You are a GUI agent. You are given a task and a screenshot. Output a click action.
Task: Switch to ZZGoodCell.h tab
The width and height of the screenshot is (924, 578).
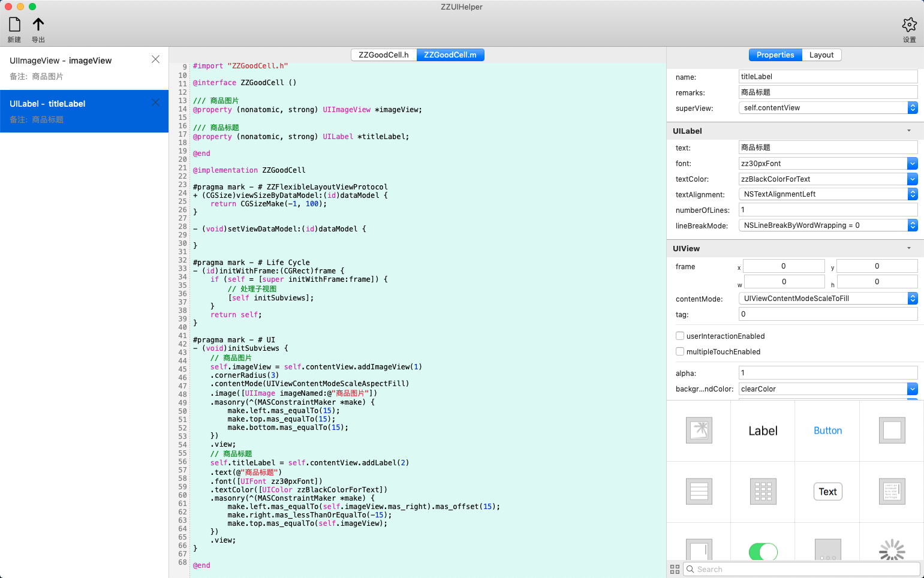(384, 55)
